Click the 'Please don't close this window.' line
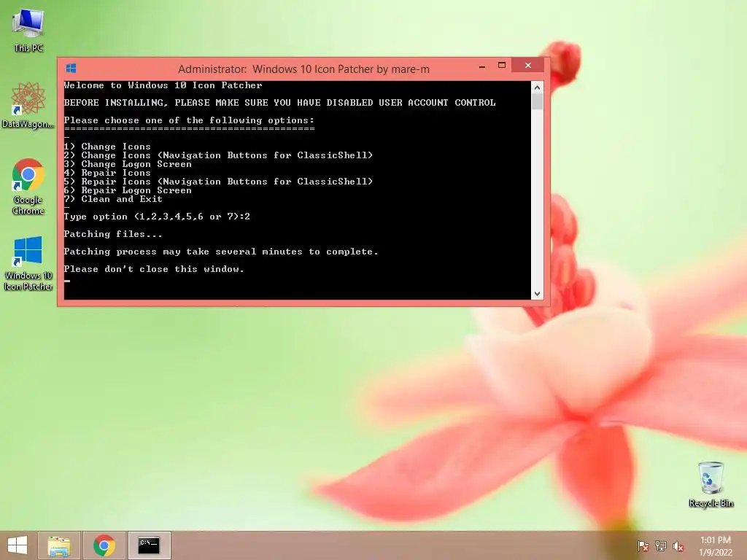Image resolution: width=747 pixels, height=560 pixels. [154, 269]
